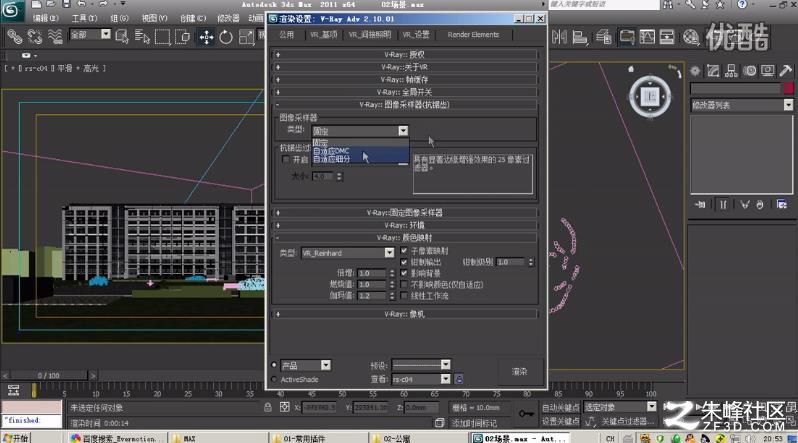The height and width of the screenshot is (443, 798).
Task: Click the lock icon next to view dropdown
Action: [459, 379]
